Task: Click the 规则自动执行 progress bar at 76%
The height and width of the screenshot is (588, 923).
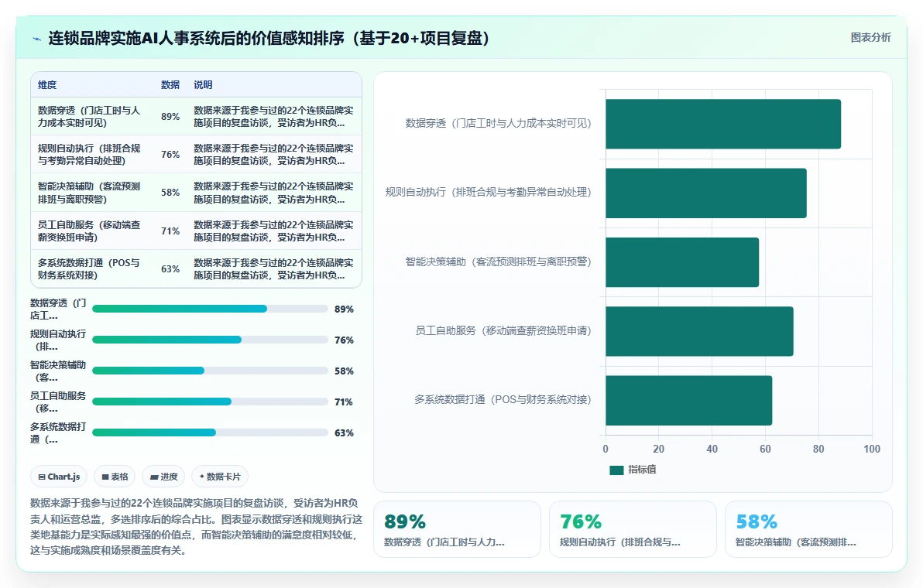Action: [x=210, y=340]
